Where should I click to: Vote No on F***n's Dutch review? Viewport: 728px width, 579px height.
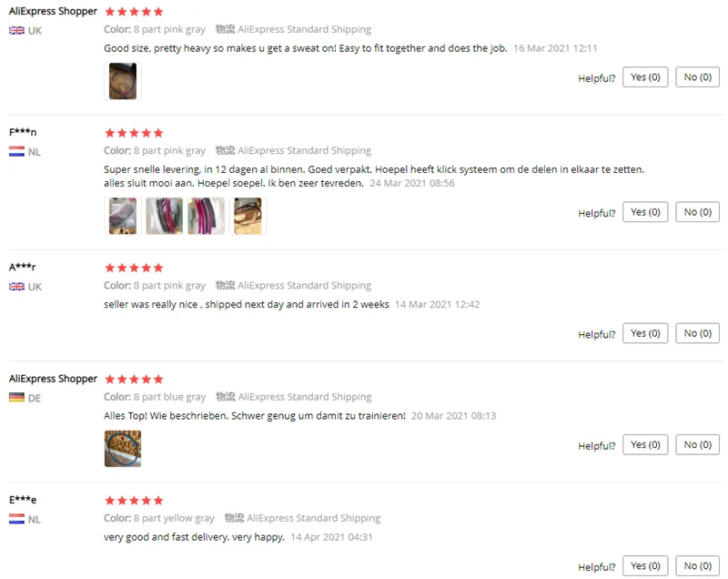click(697, 212)
